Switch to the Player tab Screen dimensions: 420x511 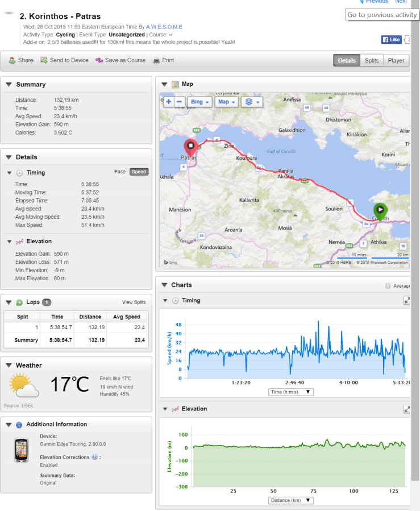[x=396, y=60]
